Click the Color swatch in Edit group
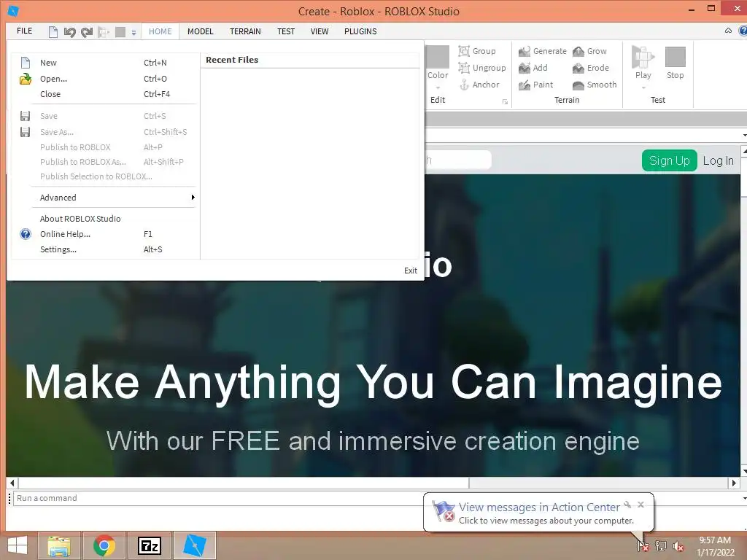The width and height of the screenshot is (747, 560). click(x=438, y=57)
